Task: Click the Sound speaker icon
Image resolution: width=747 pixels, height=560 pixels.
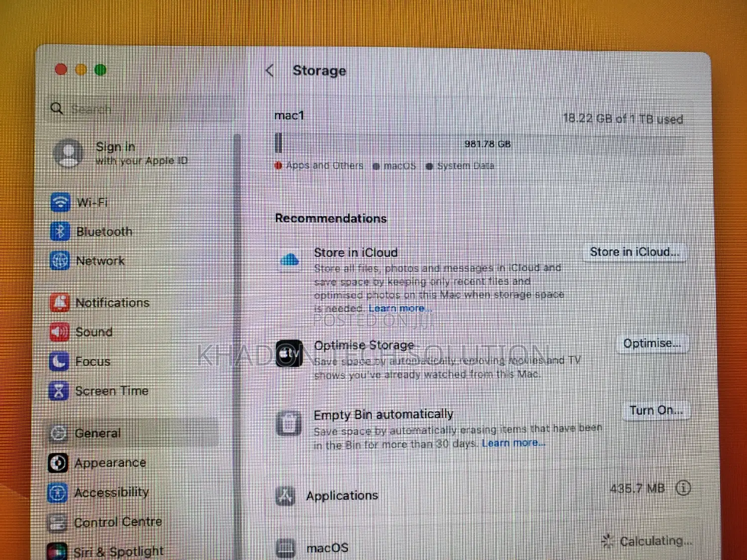Action: tap(59, 332)
